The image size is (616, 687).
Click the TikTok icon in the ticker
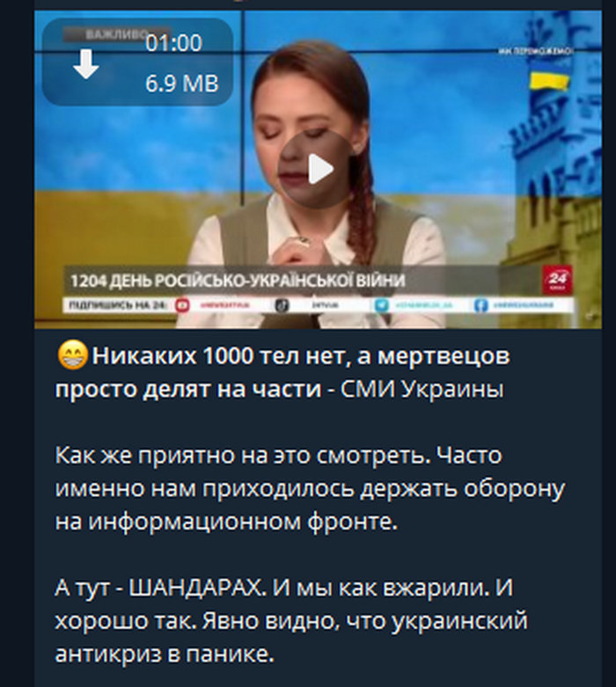coord(282,305)
